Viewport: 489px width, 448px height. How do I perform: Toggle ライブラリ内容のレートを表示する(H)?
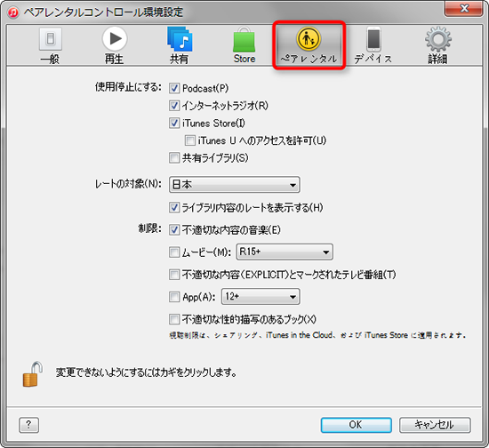174,207
